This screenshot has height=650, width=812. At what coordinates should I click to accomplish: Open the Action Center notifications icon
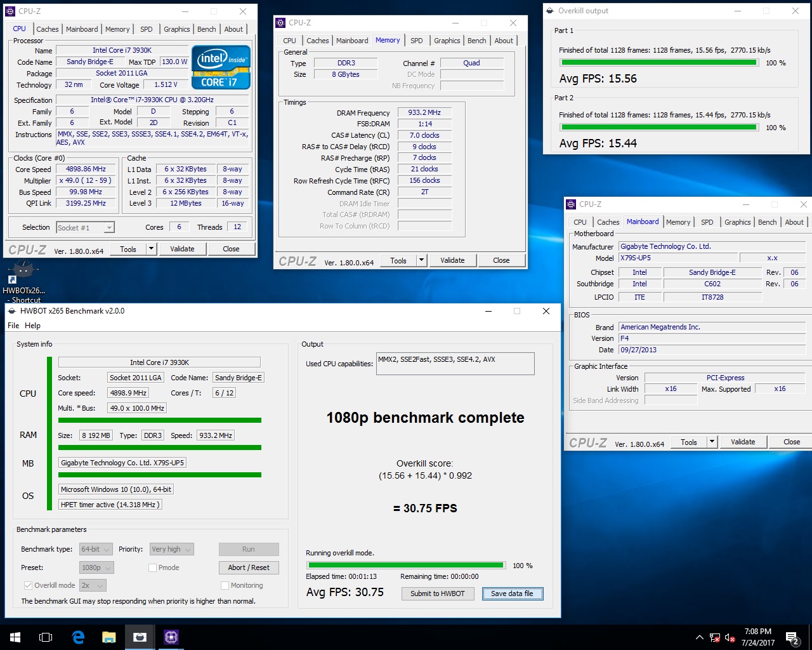[x=792, y=637]
